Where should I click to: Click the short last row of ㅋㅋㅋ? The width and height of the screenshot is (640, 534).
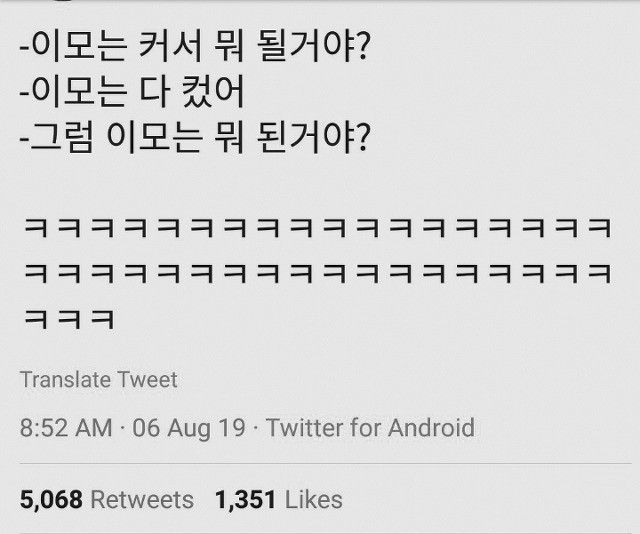point(67,318)
